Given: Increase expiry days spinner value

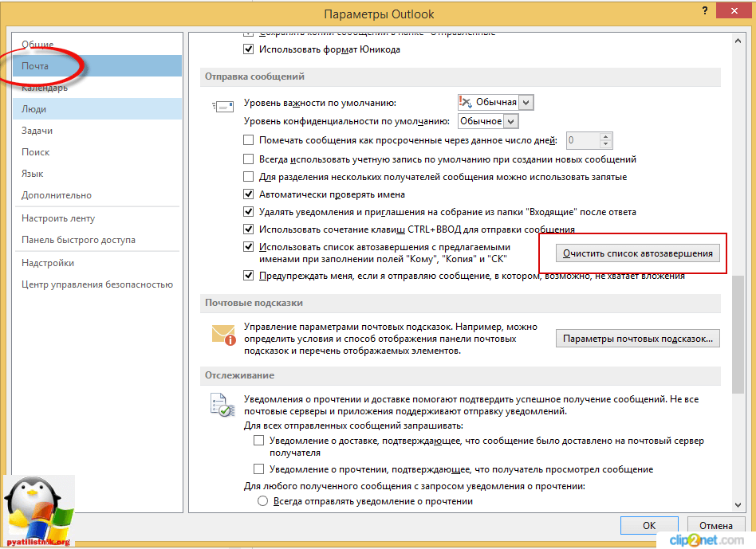Looking at the screenshot, I should (x=606, y=136).
